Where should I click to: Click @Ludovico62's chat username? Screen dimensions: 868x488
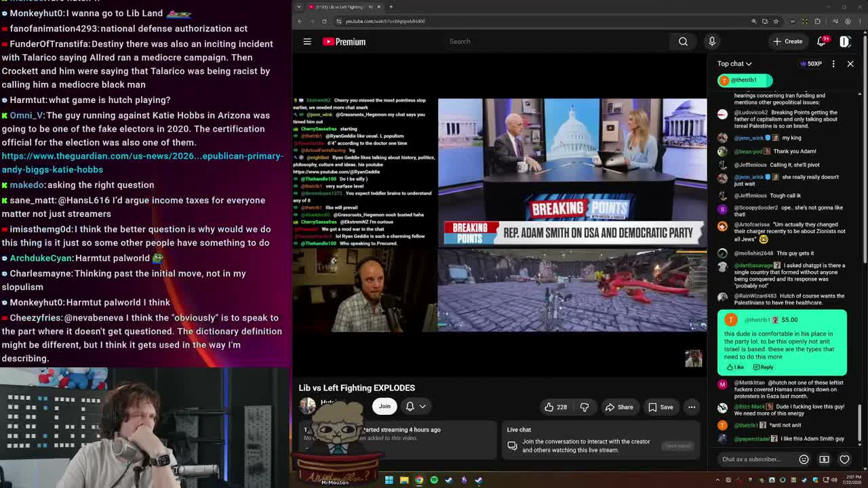[x=751, y=113]
